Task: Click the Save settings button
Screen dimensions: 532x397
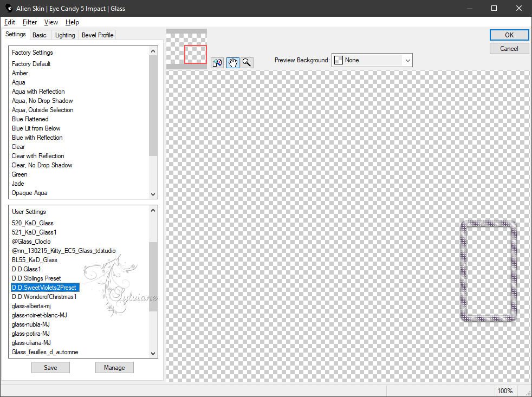Action: [x=50, y=367]
